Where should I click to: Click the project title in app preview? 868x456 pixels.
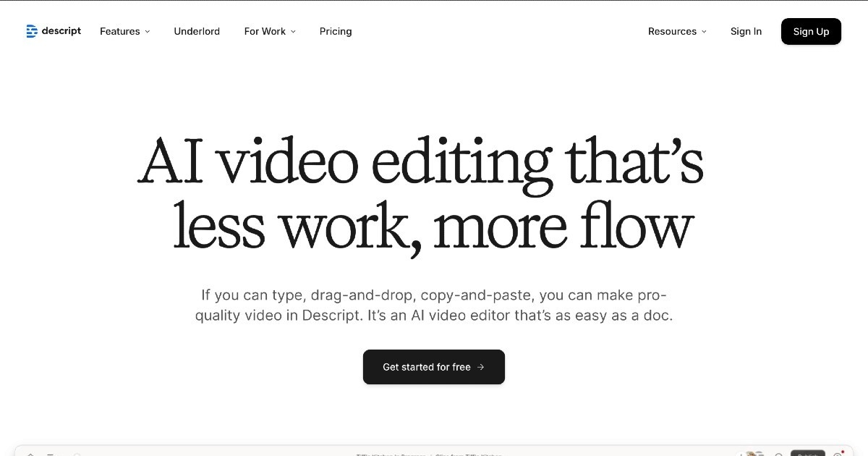391,454
